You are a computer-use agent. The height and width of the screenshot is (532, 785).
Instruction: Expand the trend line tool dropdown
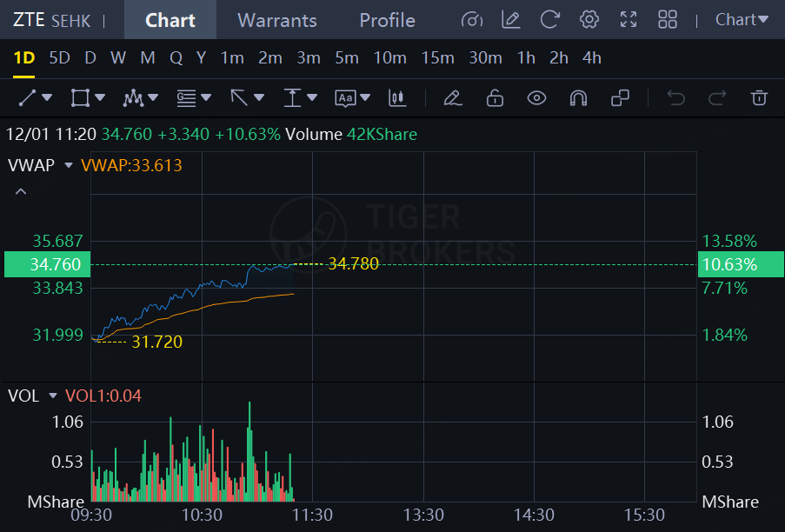pos(47,97)
